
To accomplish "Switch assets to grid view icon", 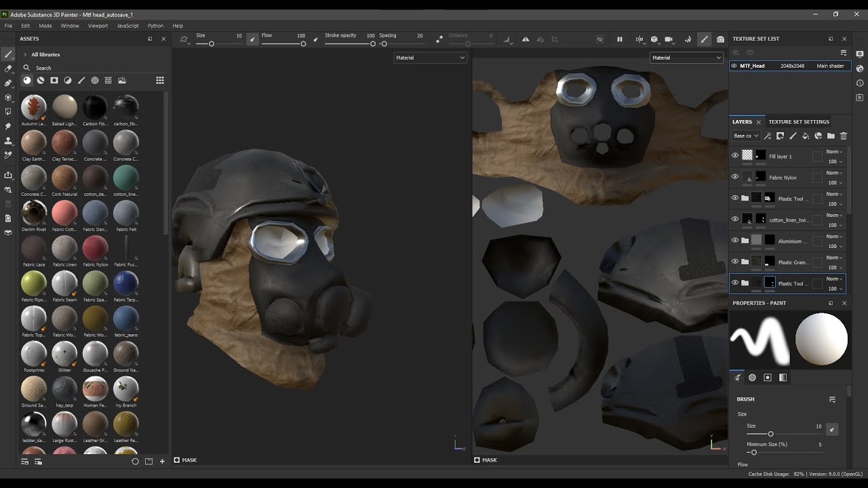I will 160,80.
